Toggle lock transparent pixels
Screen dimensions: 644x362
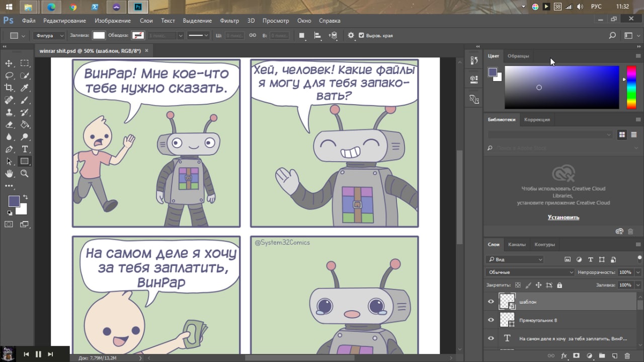point(518,285)
